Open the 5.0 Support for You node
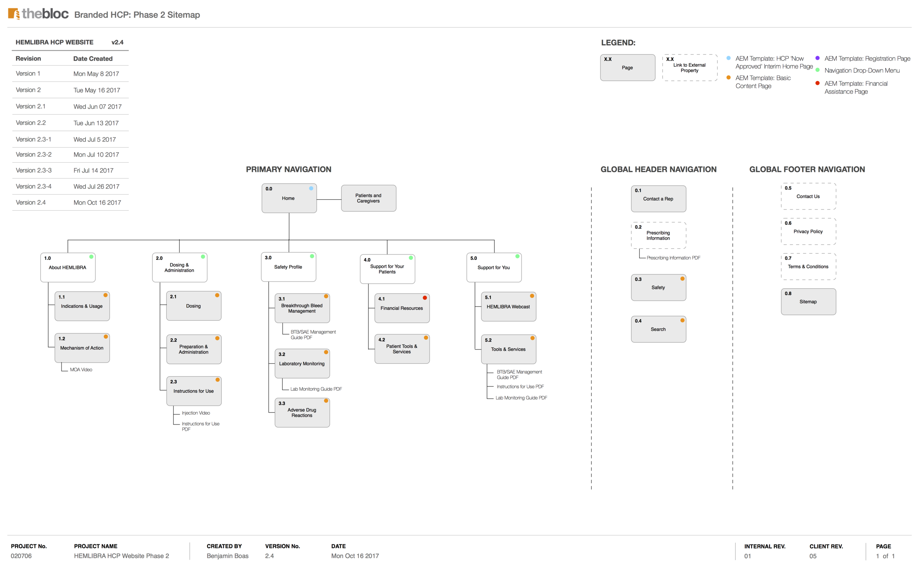 click(x=494, y=268)
